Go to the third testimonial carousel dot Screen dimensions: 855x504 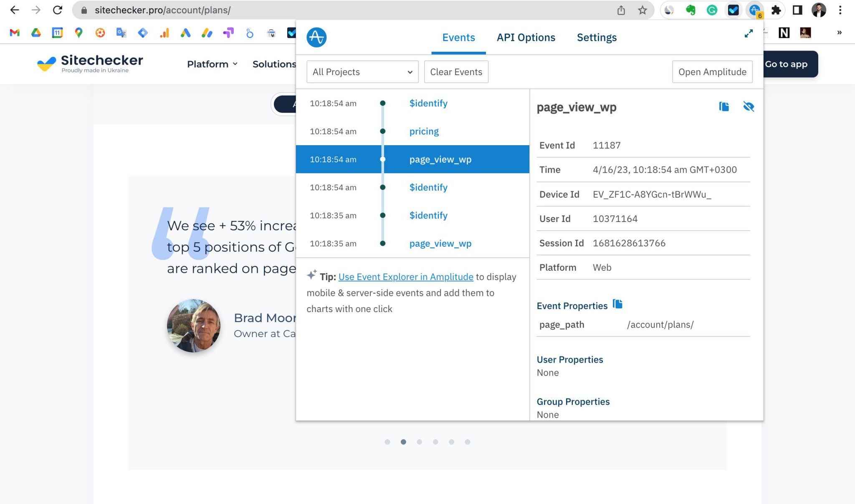tap(419, 442)
